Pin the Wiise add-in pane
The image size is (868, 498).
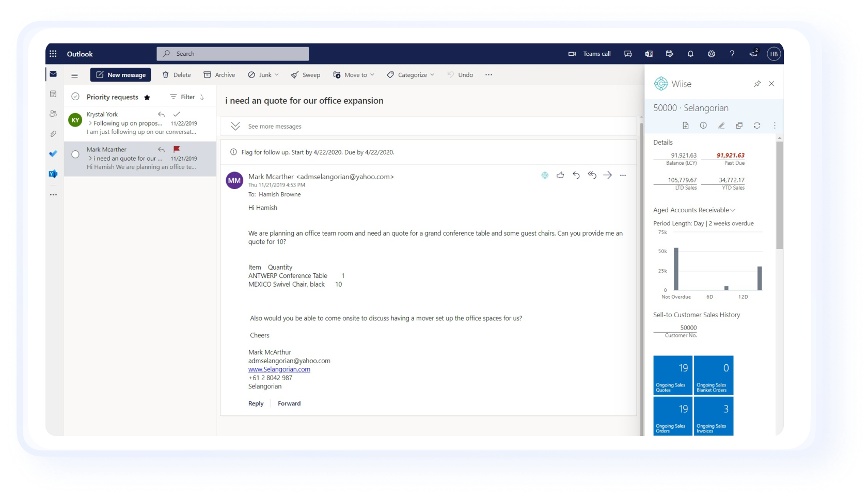pos(757,84)
